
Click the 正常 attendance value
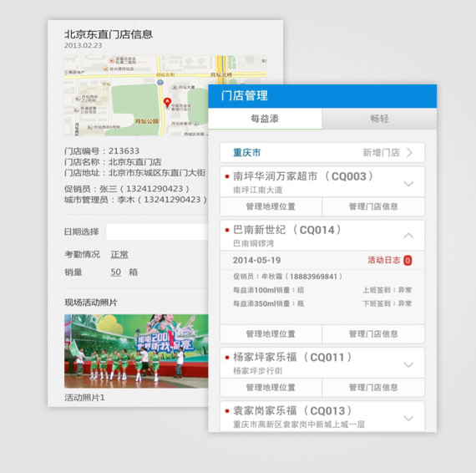tap(119, 254)
